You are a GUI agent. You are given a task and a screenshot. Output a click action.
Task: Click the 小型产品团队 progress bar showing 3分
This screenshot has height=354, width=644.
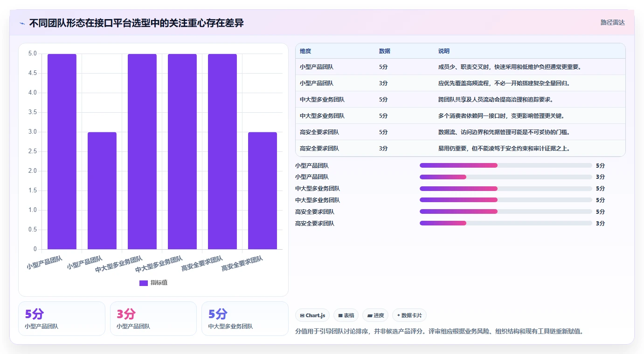tap(506, 177)
